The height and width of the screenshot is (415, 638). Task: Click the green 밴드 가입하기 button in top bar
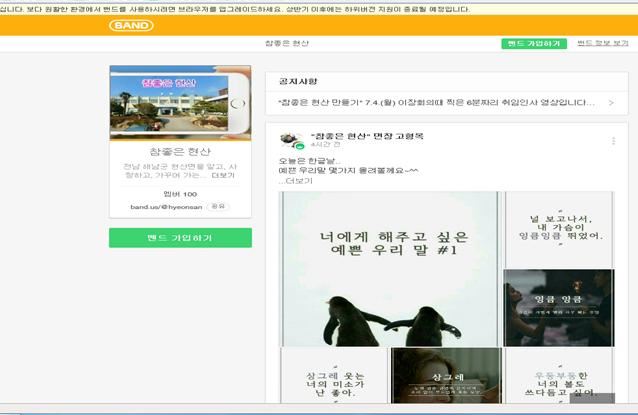[x=534, y=44]
